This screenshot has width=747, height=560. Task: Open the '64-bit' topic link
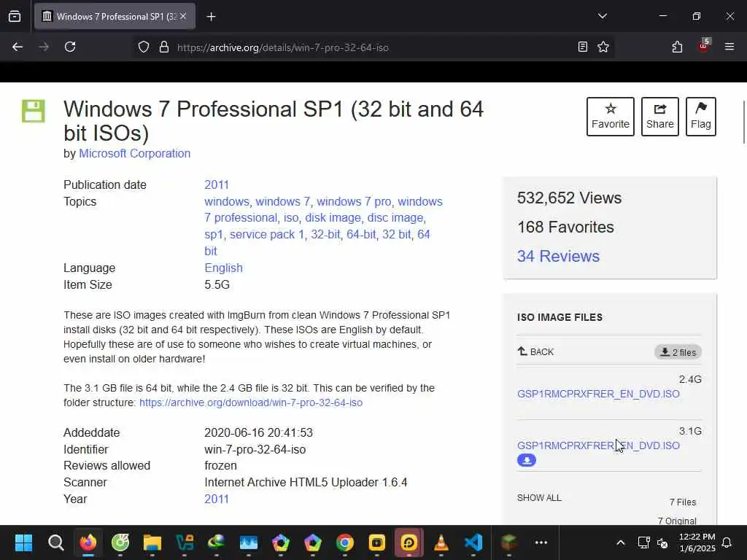(361, 234)
